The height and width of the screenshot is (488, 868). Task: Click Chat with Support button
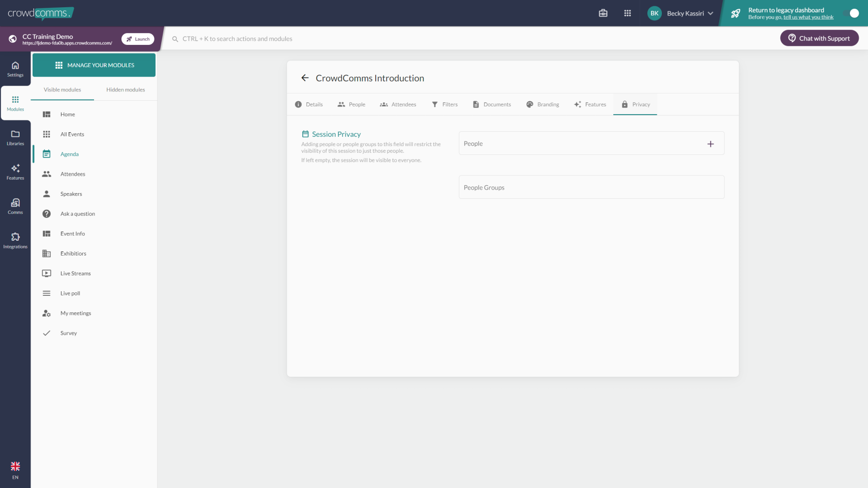click(819, 38)
